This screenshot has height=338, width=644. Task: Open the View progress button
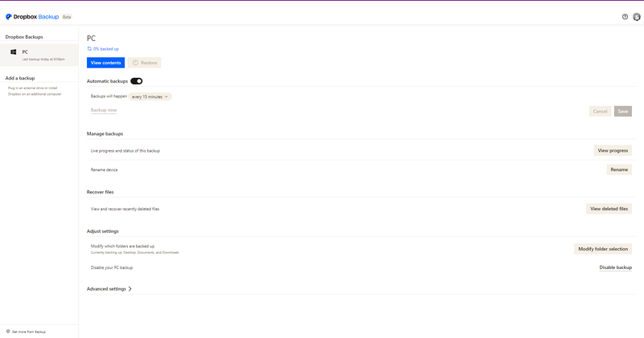[x=613, y=150]
